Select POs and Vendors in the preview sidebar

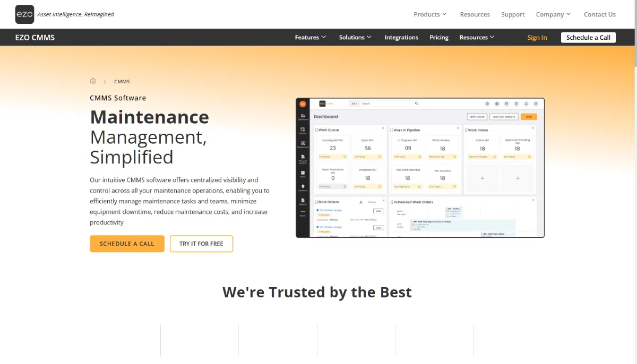tap(303, 159)
